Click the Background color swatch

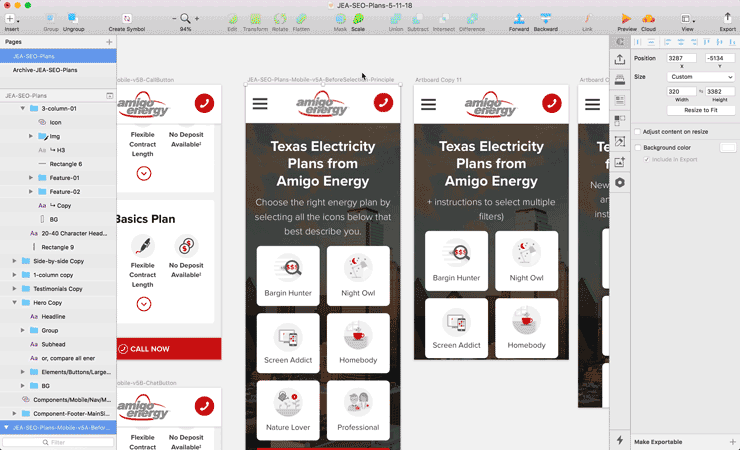click(x=727, y=148)
